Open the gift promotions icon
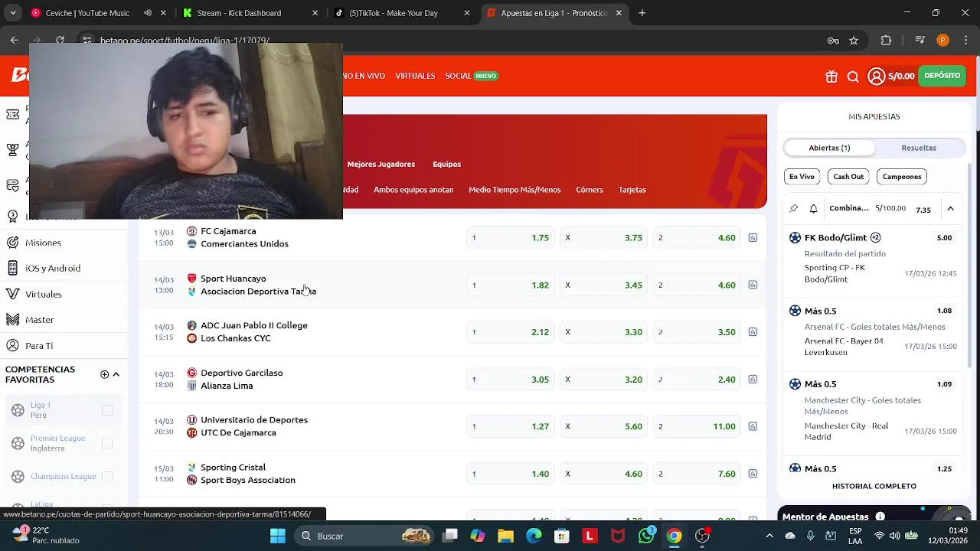The height and width of the screenshot is (551, 980). pyautogui.click(x=831, y=77)
